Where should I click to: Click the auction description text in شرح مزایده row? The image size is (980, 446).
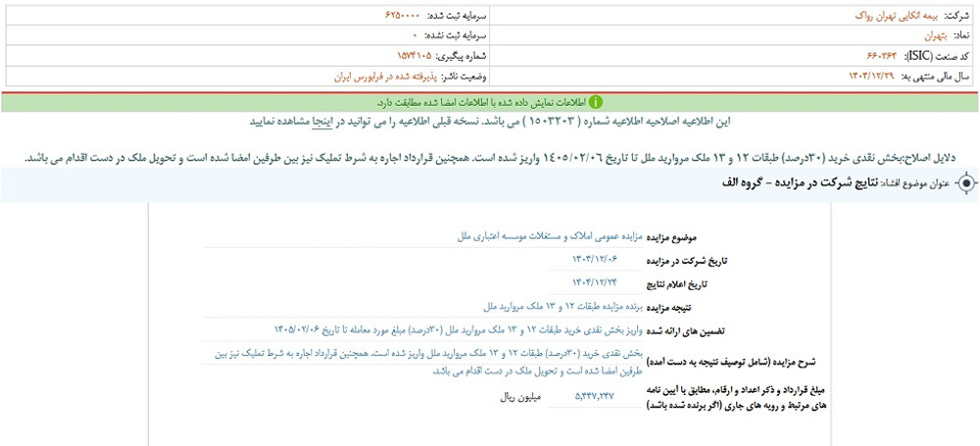point(427,362)
